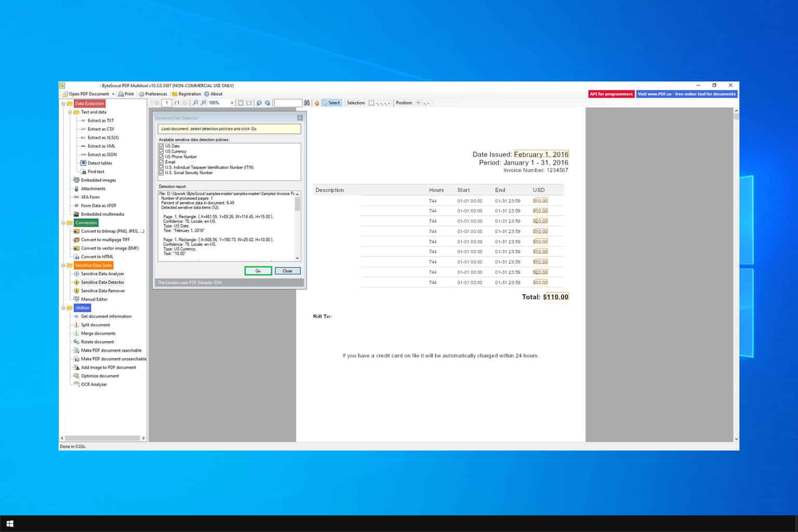Open the Visit www.PDF.co link
The width and height of the screenshot is (798, 532).
tap(686, 94)
